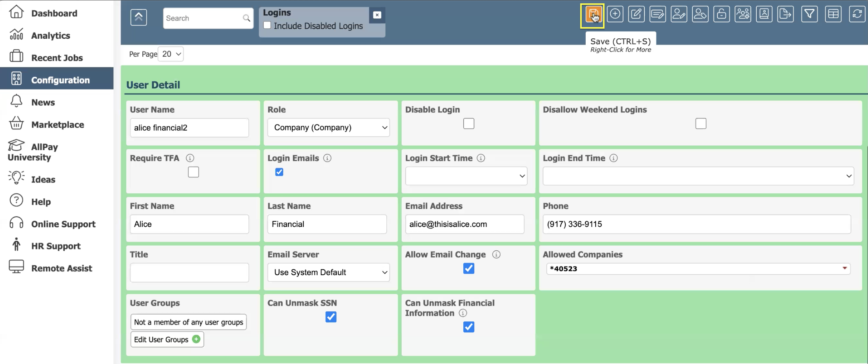Click the unlock padlock toolbar icon

[x=721, y=14]
